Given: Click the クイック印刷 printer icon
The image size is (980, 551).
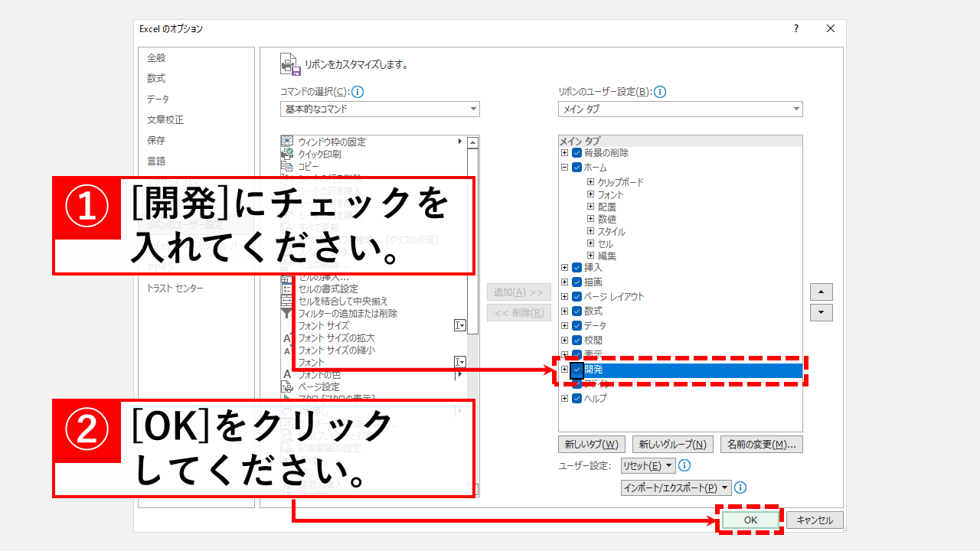Looking at the screenshot, I should point(287,154).
